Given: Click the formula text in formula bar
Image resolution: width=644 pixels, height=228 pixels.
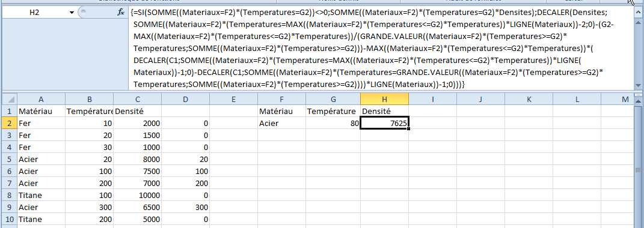Looking at the screenshot, I should pos(374,48).
